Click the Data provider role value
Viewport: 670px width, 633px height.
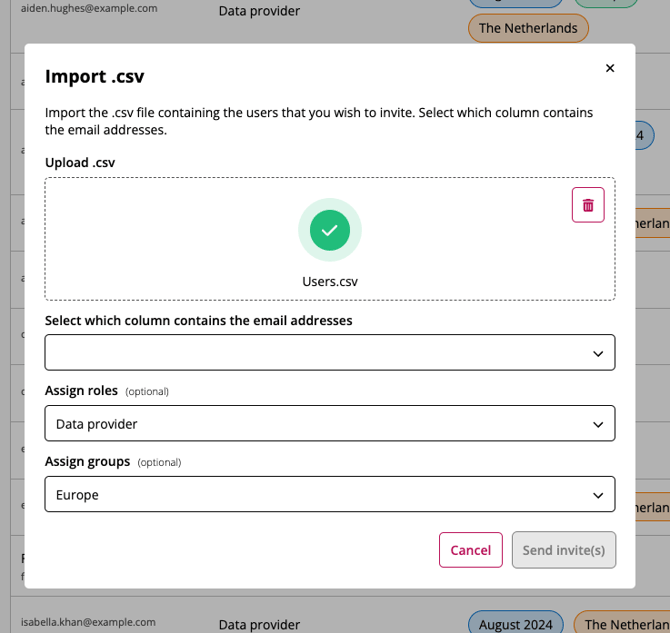pyautogui.click(x=97, y=424)
